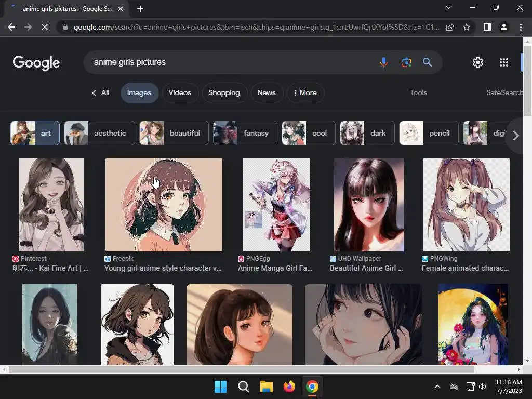532x399 pixels.
Task: Launch Firefox from the taskbar
Action: 289,387
